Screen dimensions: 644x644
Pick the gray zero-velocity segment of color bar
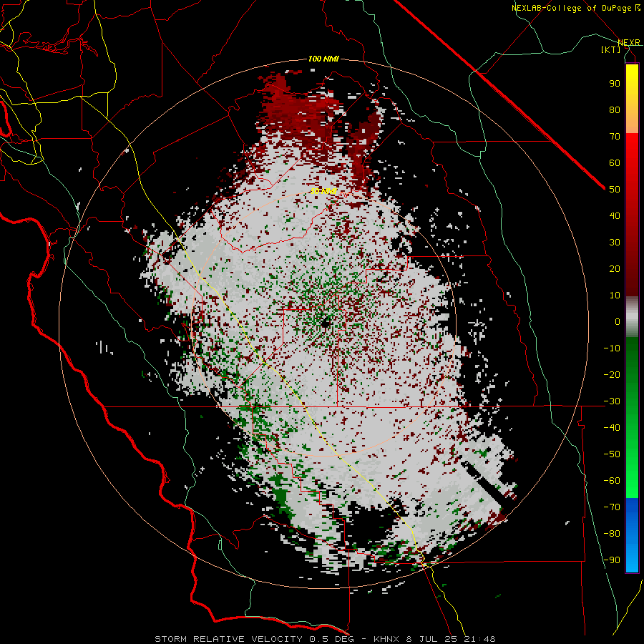click(x=632, y=316)
